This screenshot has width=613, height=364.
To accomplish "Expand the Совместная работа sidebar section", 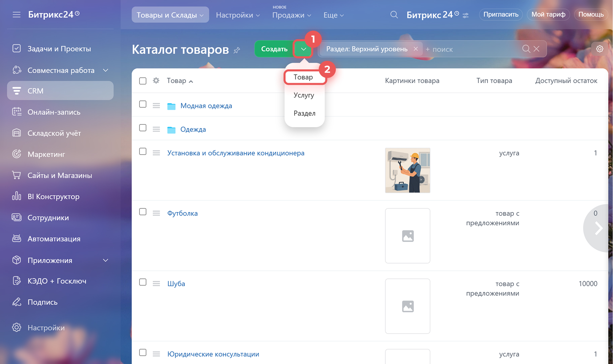I will point(105,70).
